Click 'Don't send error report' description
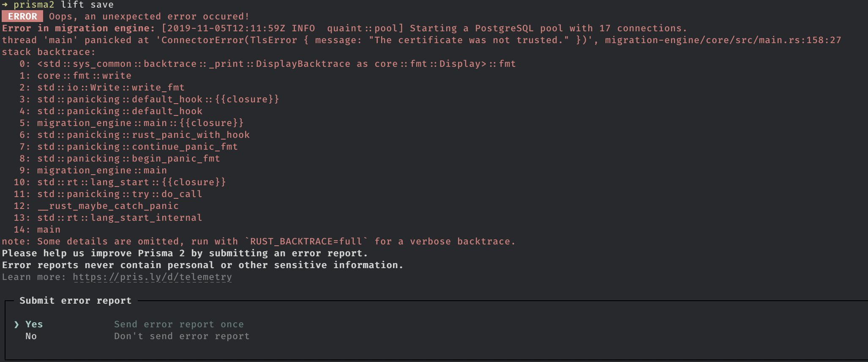The width and height of the screenshot is (868, 362). pyautogui.click(x=182, y=336)
